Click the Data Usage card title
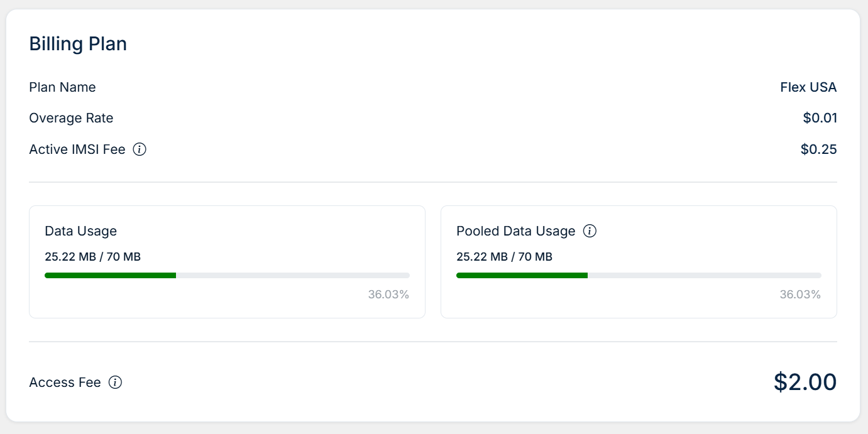This screenshot has height=434, width=868. pyautogui.click(x=80, y=231)
